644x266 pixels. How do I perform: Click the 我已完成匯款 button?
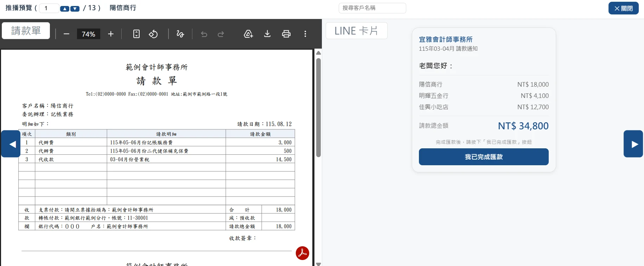[x=484, y=157]
